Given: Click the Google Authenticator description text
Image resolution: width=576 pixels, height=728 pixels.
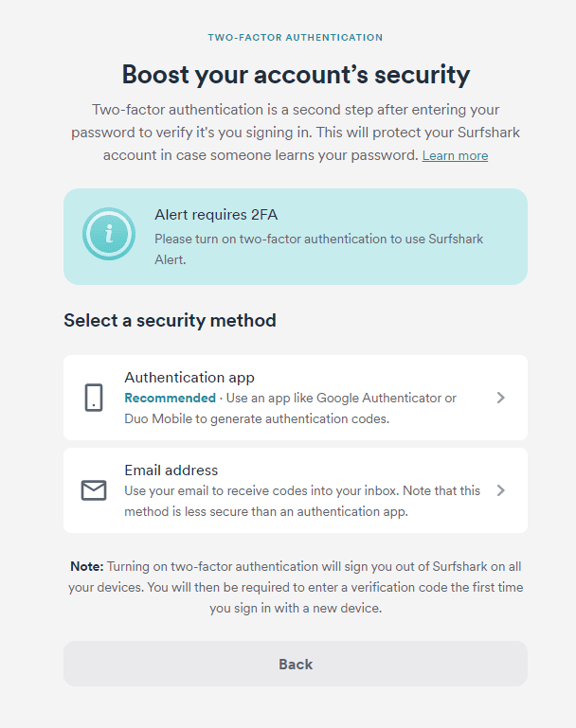Looking at the screenshot, I should tap(290, 409).
